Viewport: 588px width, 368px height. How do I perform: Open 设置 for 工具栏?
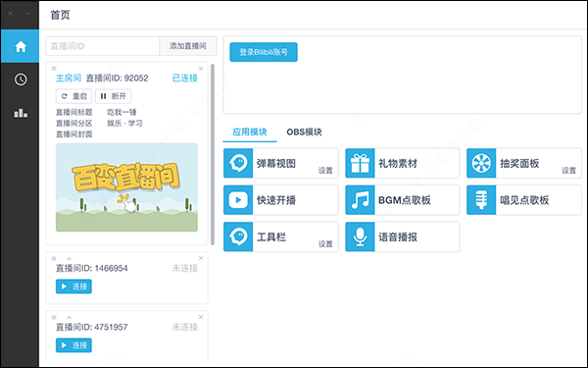tap(325, 244)
